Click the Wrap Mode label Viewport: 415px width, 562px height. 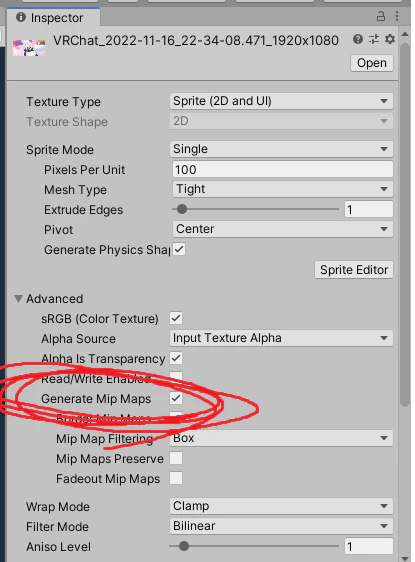[58, 507]
